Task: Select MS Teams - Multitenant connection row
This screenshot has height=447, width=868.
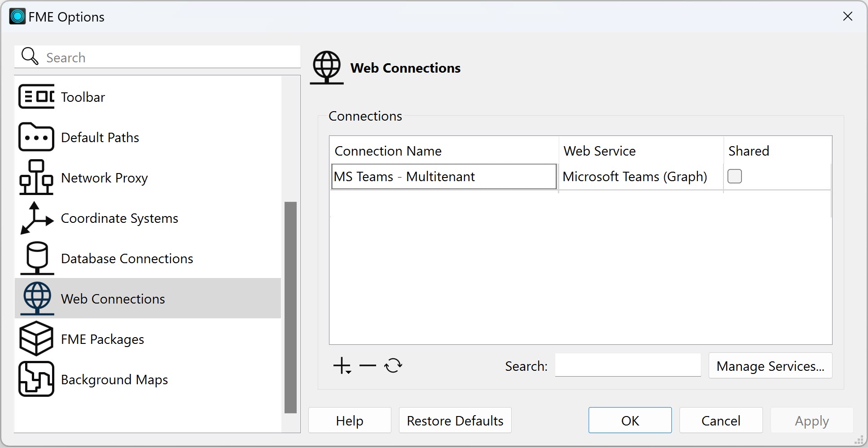Action: point(443,177)
